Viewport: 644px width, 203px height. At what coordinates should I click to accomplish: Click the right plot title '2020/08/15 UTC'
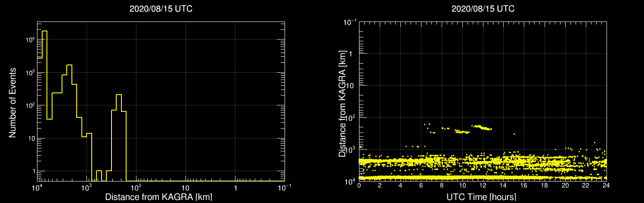point(483,9)
